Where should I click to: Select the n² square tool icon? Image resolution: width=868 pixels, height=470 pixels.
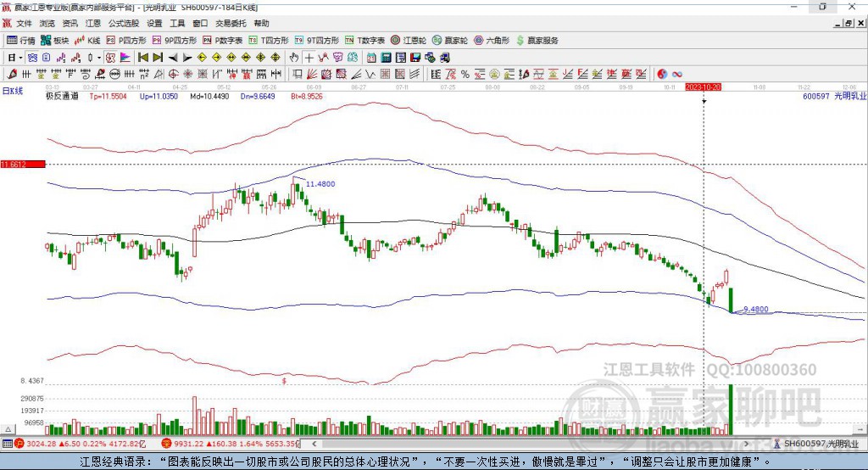coord(144,74)
